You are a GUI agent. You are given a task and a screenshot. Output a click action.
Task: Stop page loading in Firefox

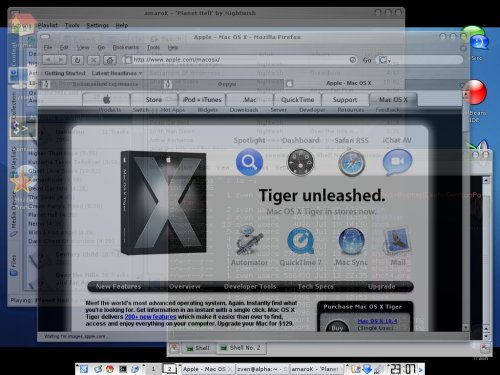pos(94,60)
